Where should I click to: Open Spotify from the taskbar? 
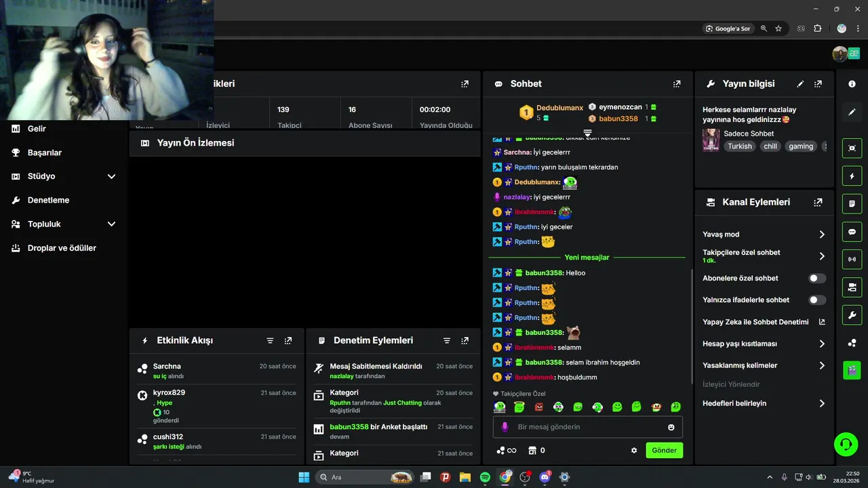click(485, 477)
